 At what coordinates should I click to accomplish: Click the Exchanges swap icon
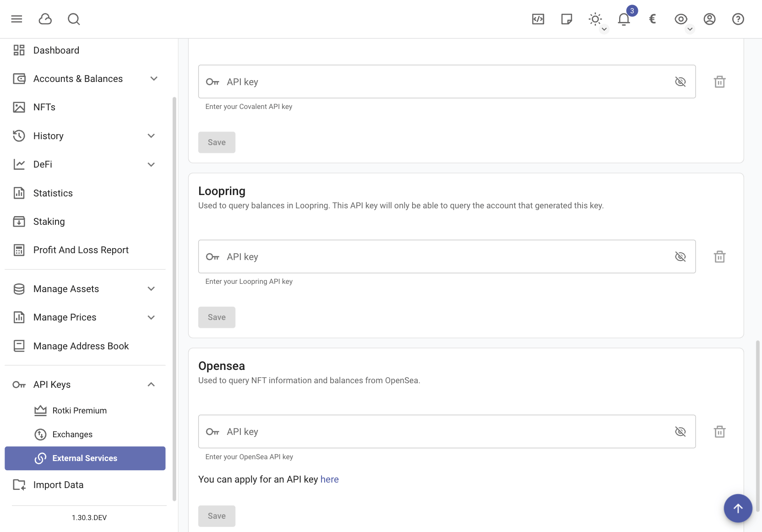pos(40,434)
